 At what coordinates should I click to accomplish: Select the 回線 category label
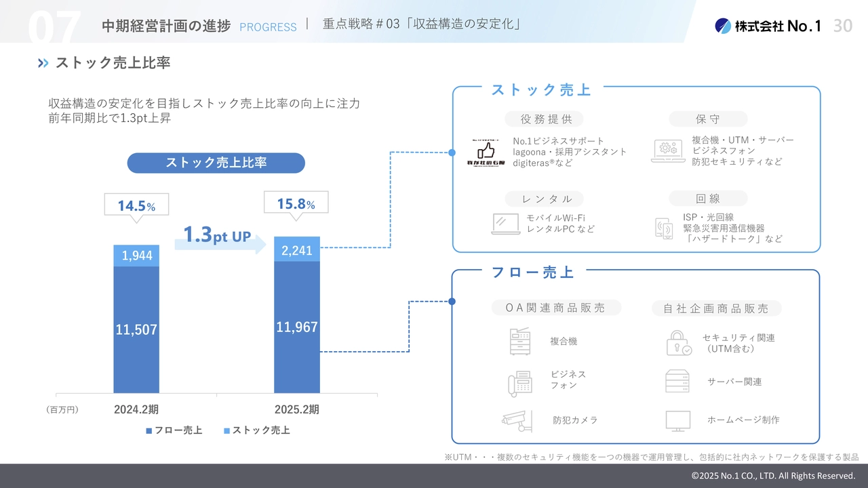(708, 199)
